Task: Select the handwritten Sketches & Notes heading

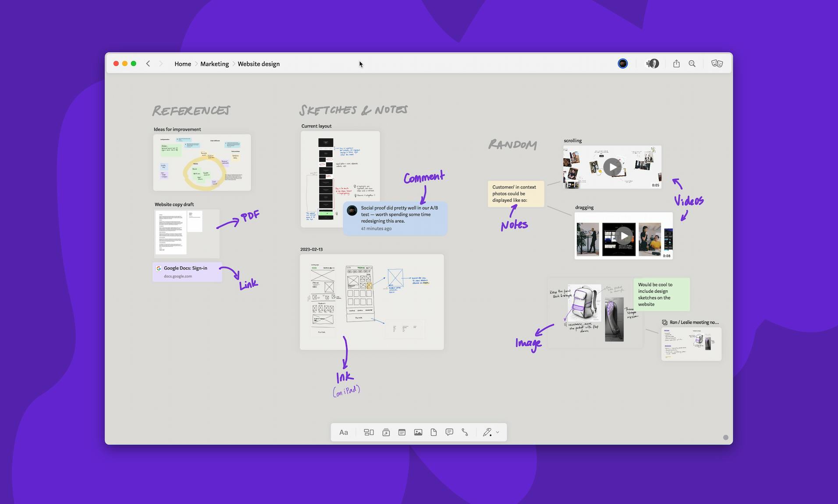Action: point(353,110)
